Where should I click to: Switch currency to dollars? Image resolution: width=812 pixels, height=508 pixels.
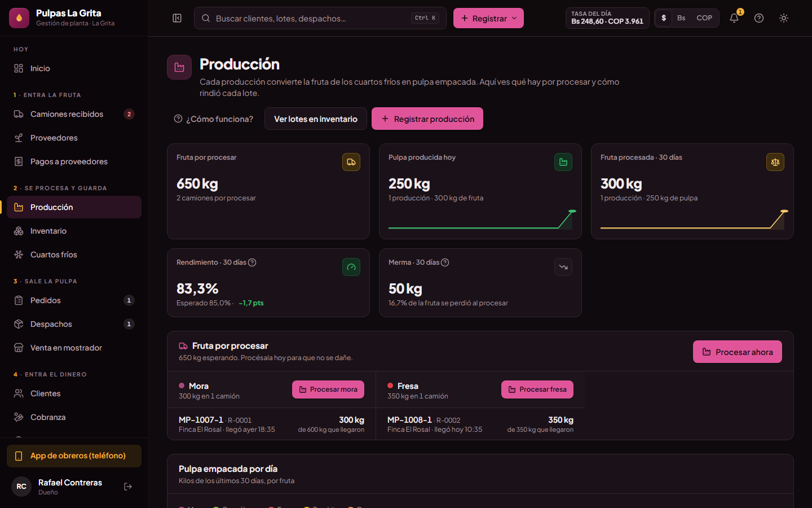(x=664, y=18)
